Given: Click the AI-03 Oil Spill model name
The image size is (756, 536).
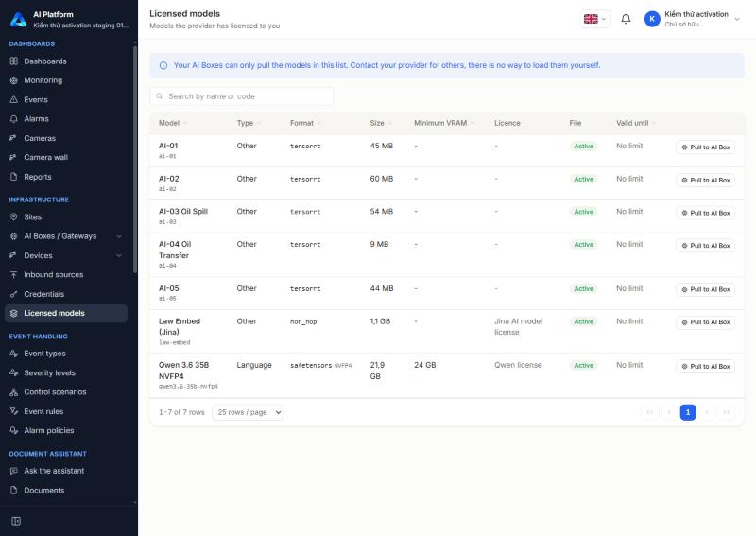Looking at the screenshot, I should pyautogui.click(x=183, y=212).
